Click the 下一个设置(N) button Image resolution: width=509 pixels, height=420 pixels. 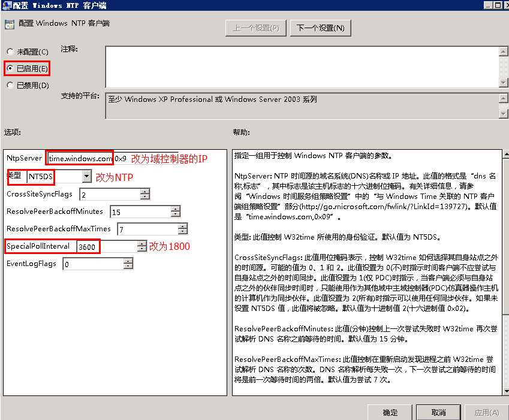pos(320,28)
